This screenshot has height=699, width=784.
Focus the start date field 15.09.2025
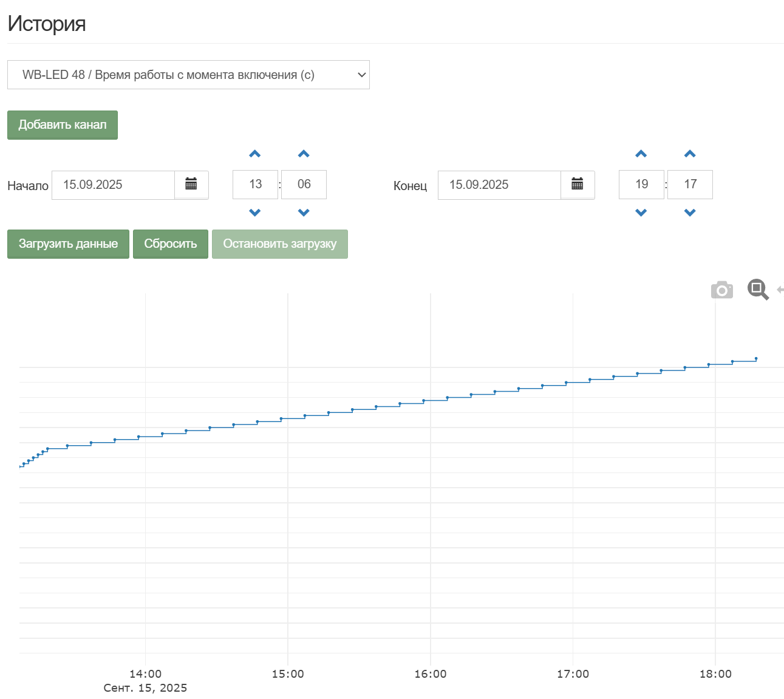[114, 185]
